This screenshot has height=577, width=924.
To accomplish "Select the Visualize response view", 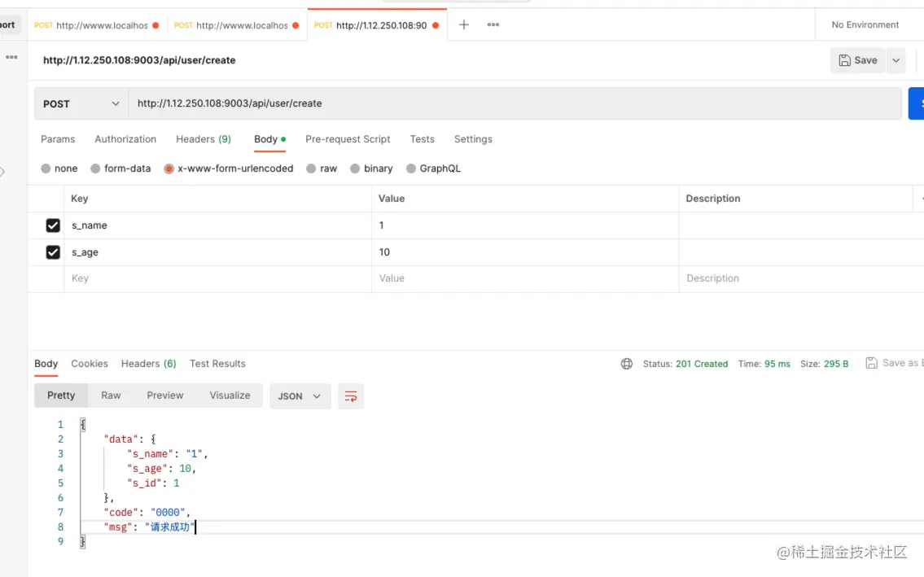I will coord(230,396).
